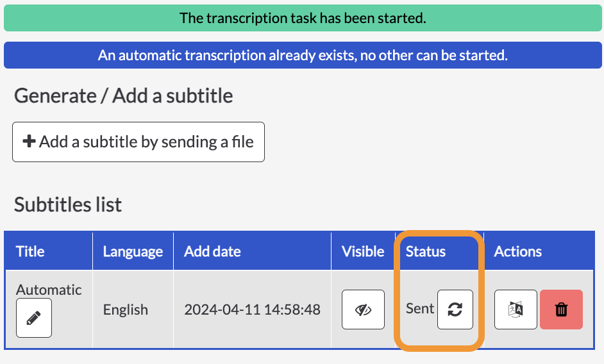Image resolution: width=604 pixels, height=364 pixels.
Task: Click the blue automatic transcription exists notice
Action: (303, 55)
